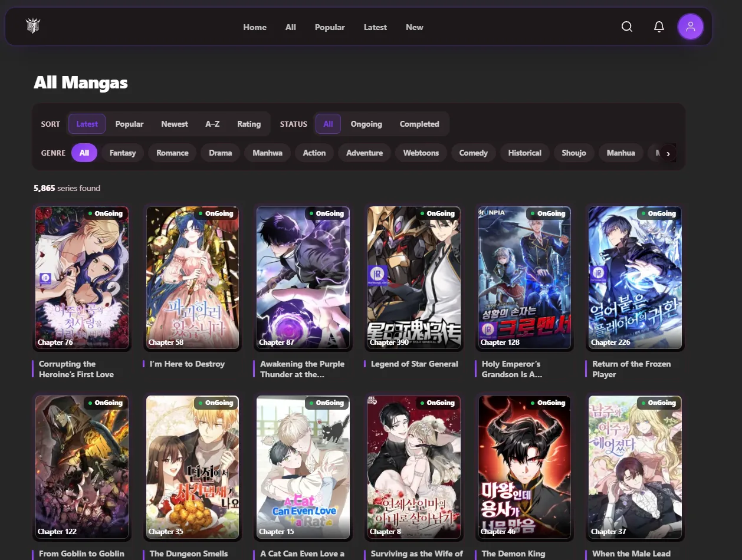The width and height of the screenshot is (742, 560).
Task: Open Latest in top navigation
Action: tap(375, 27)
